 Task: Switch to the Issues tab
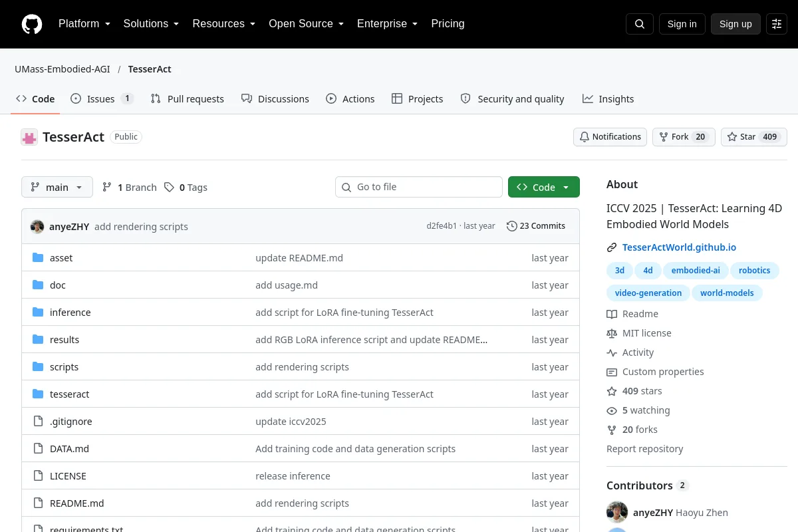click(102, 99)
